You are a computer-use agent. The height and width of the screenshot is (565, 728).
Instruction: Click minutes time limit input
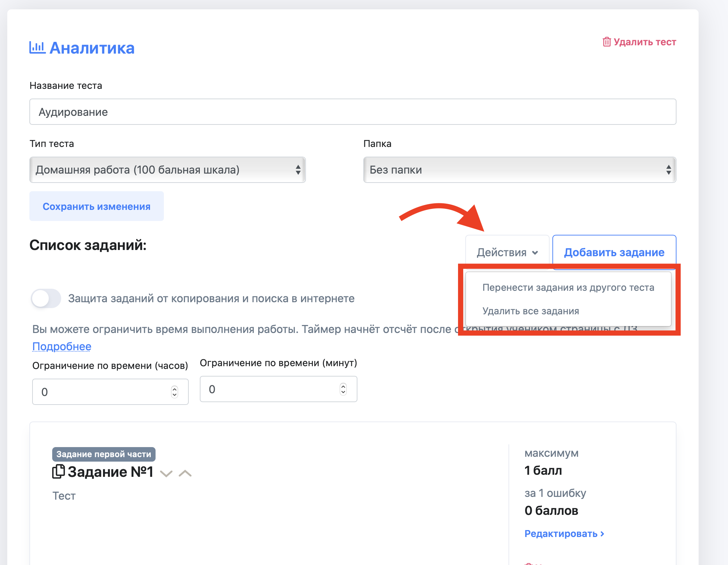[278, 389]
